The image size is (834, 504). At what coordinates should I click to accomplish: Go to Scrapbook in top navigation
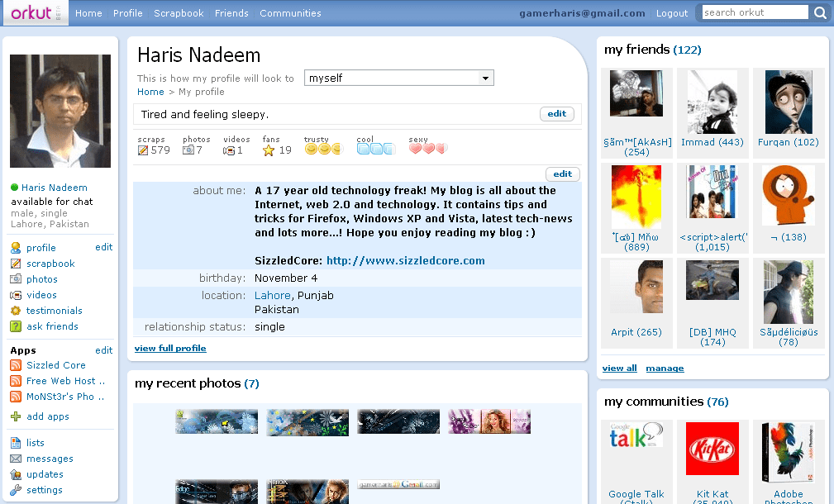[x=179, y=13]
